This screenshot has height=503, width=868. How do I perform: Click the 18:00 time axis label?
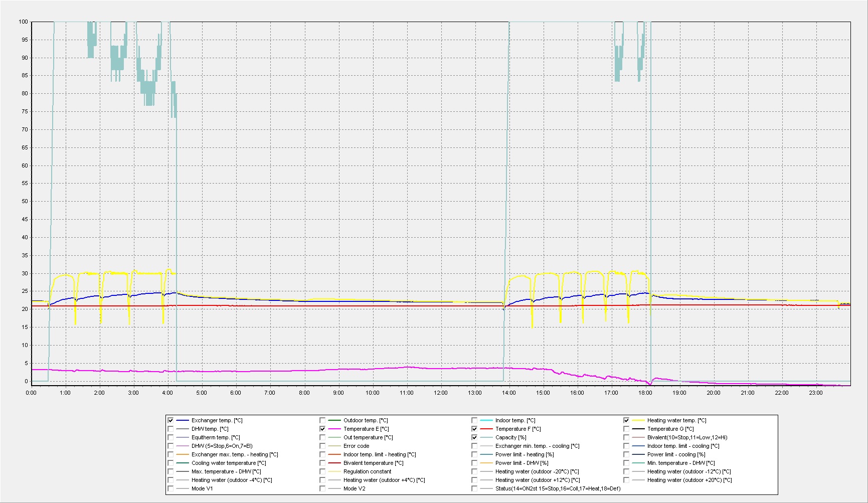(645, 393)
